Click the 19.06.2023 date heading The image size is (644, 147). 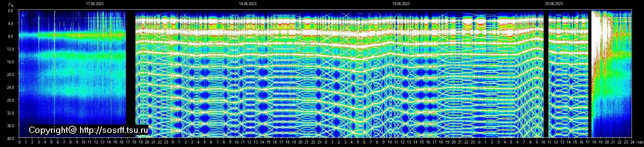point(401,4)
